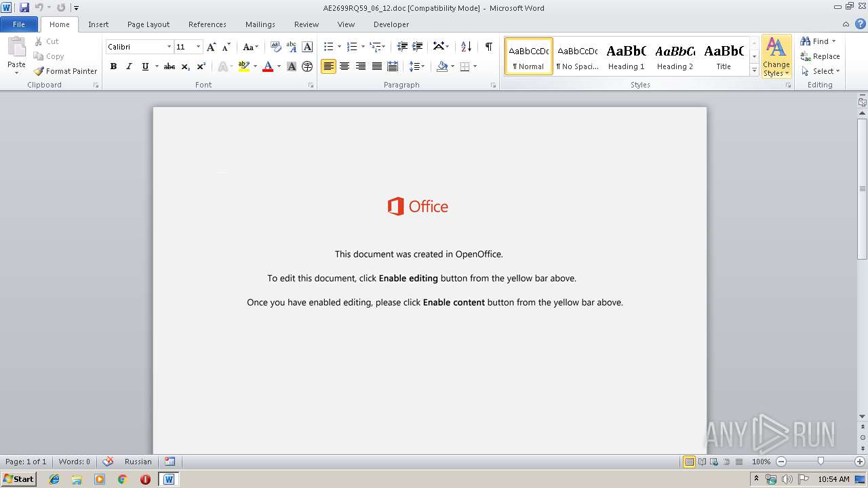
Task: Click the Change Styles button
Action: pos(776,57)
